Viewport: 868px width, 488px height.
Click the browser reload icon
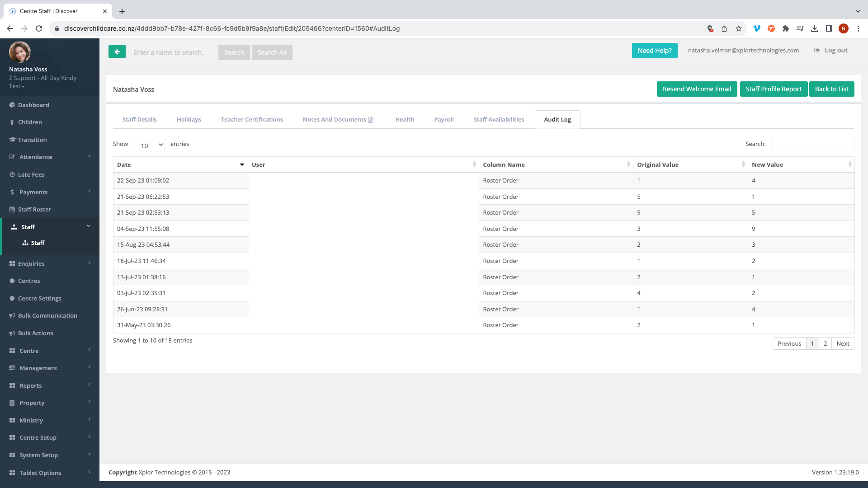point(39,28)
